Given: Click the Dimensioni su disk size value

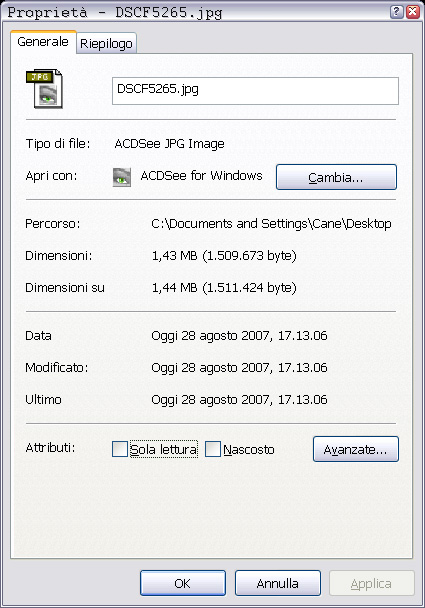Looking at the screenshot, I should click(x=224, y=287).
